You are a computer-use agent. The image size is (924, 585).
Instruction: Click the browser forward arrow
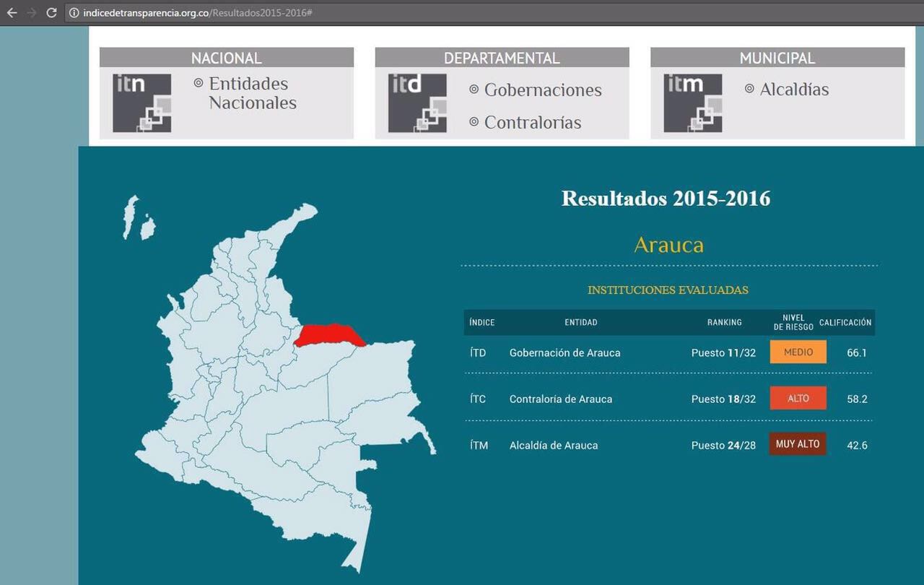(31, 12)
